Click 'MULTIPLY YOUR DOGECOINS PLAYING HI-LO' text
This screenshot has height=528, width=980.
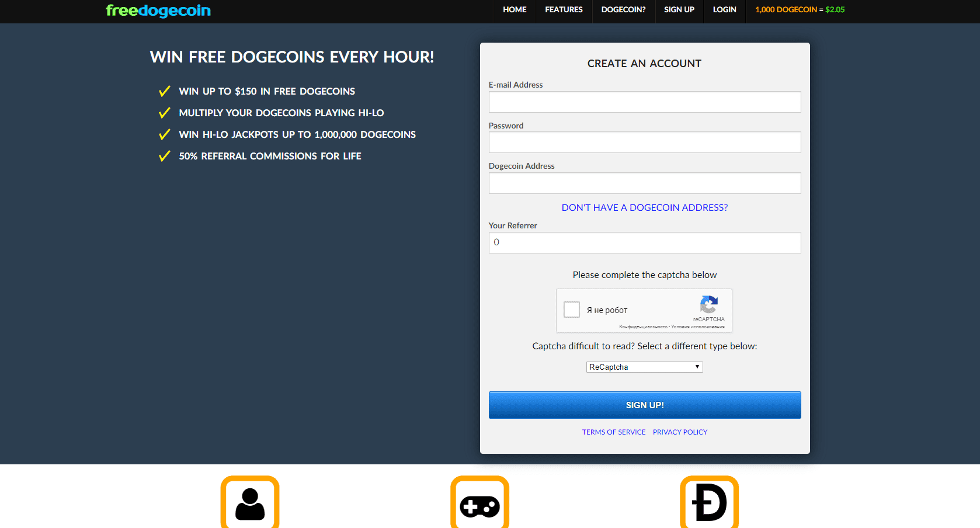(x=282, y=113)
